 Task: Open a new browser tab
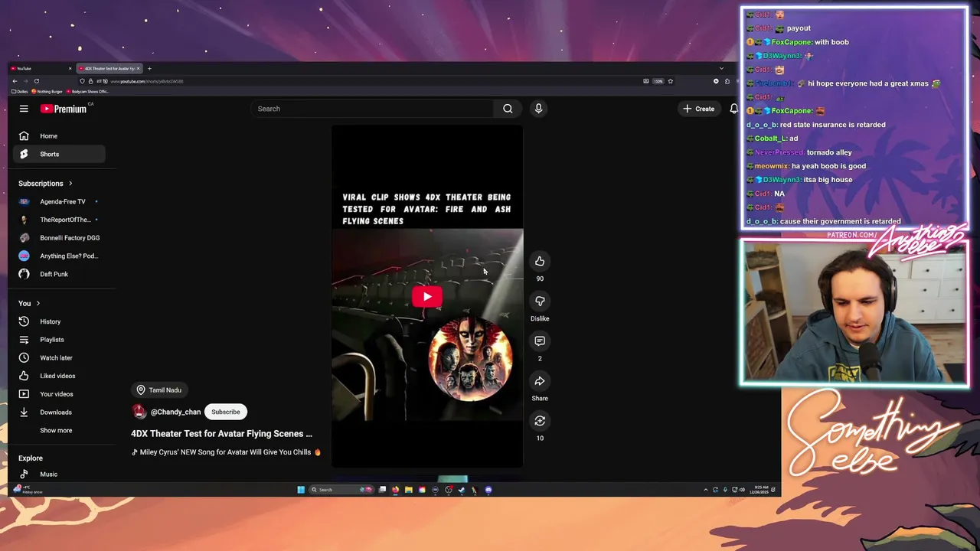tap(149, 69)
